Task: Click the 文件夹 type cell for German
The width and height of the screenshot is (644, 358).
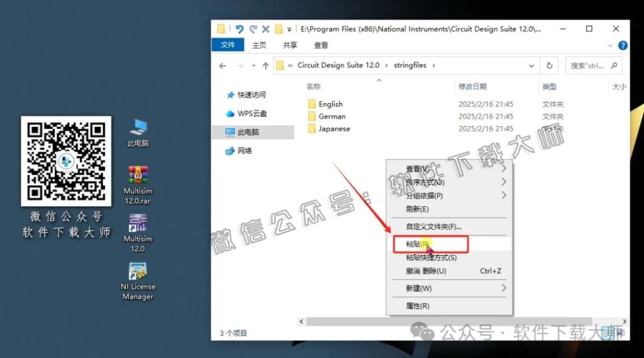Action: [x=553, y=116]
